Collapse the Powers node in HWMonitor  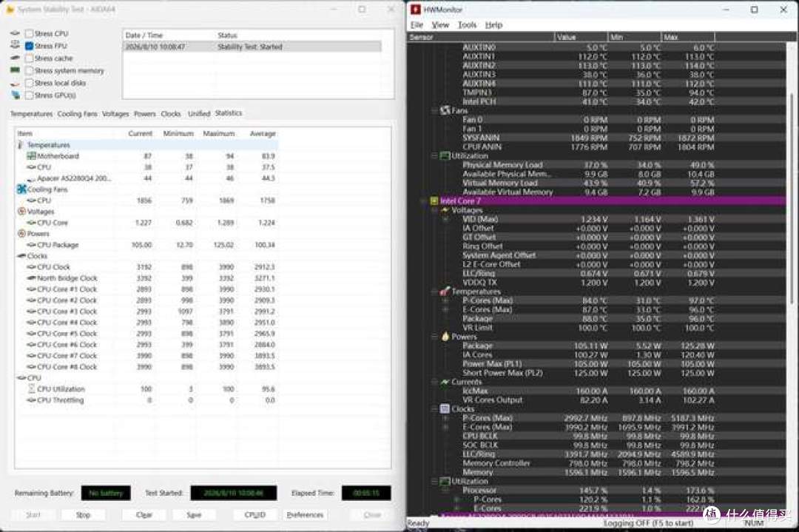coord(435,337)
